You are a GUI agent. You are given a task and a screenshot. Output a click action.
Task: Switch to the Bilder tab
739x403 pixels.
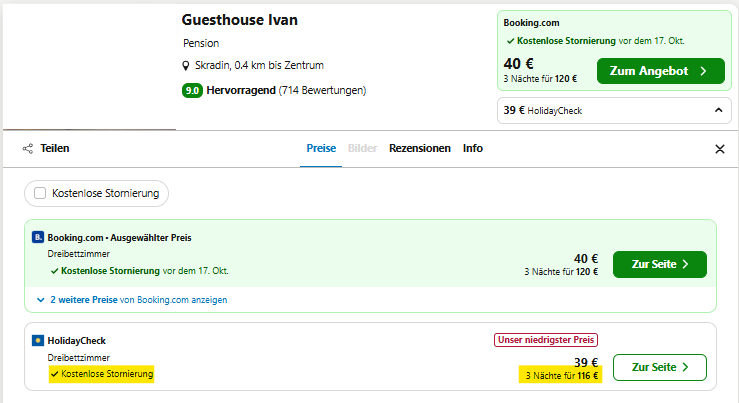362,148
